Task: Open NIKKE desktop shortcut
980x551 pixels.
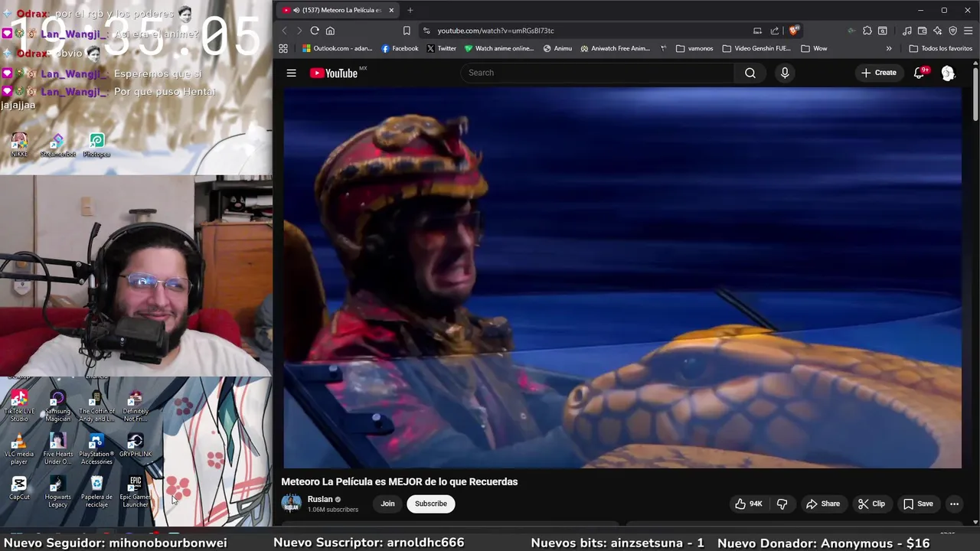Action: click(19, 145)
